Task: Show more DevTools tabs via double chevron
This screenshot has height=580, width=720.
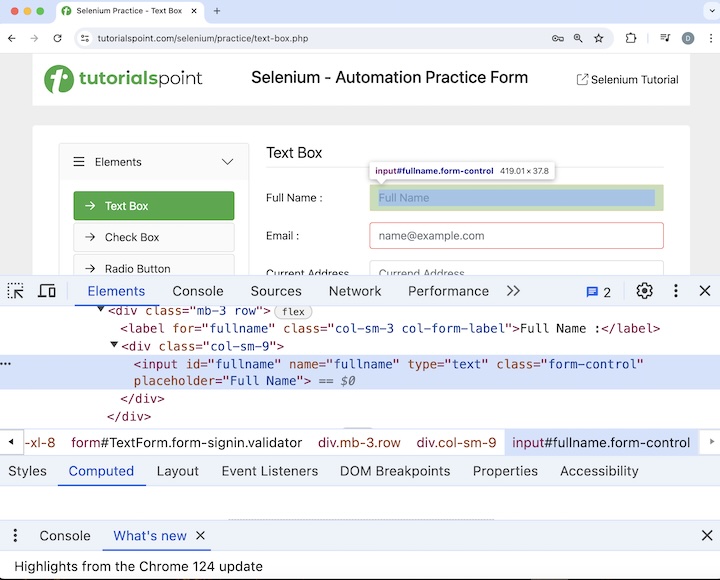Action: (513, 291)
